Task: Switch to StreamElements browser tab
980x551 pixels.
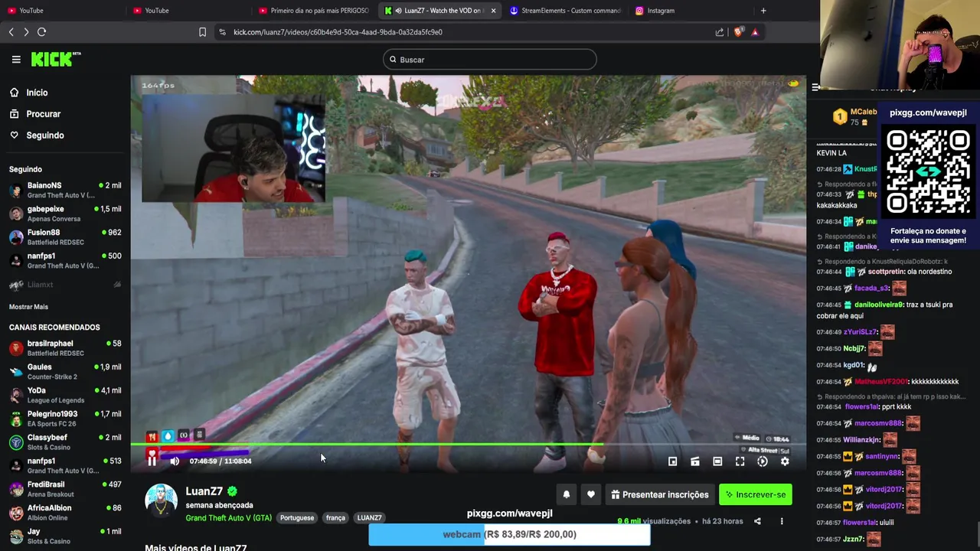Action: pyautogui.click(x=567, y=11)
